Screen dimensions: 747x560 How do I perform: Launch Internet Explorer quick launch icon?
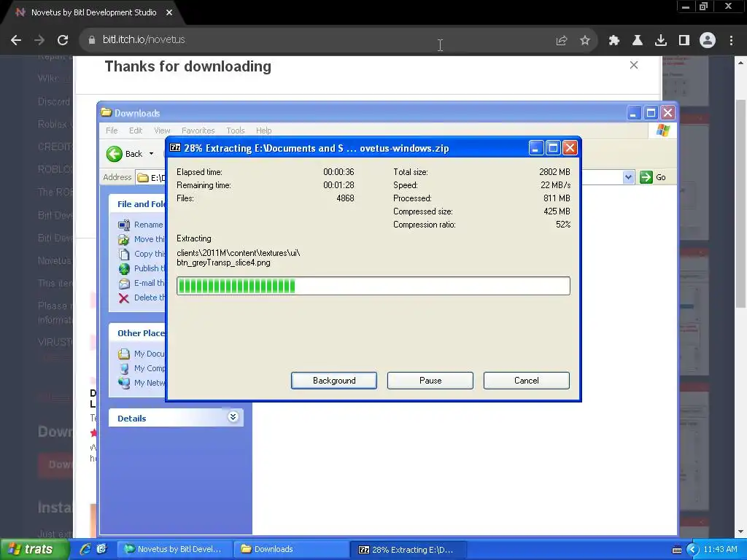click(85, 549)
